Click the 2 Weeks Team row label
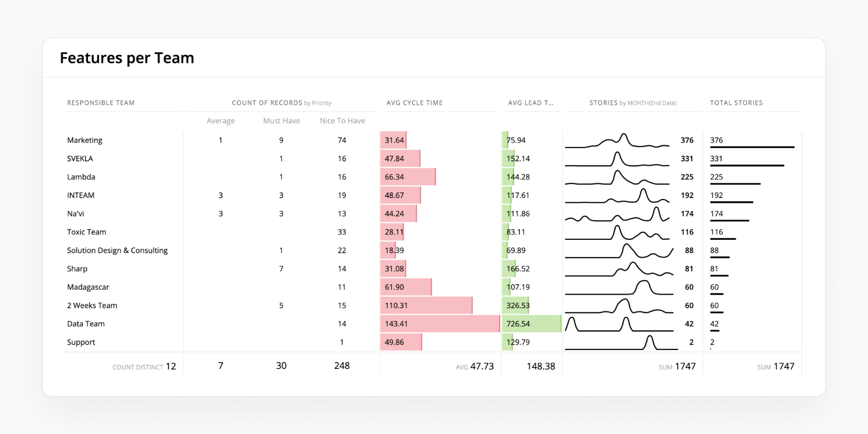The width and height of the screenshot is (868, 434). pos(92,305)
